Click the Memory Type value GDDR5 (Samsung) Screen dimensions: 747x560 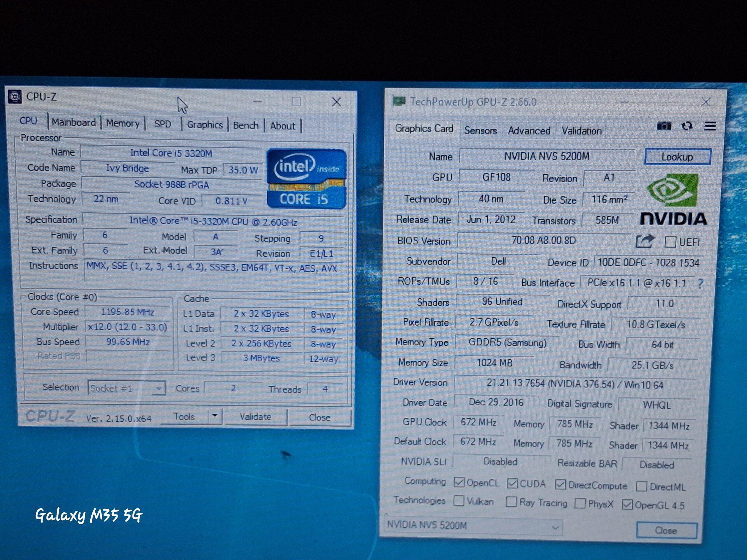click(x=507, y=343)
